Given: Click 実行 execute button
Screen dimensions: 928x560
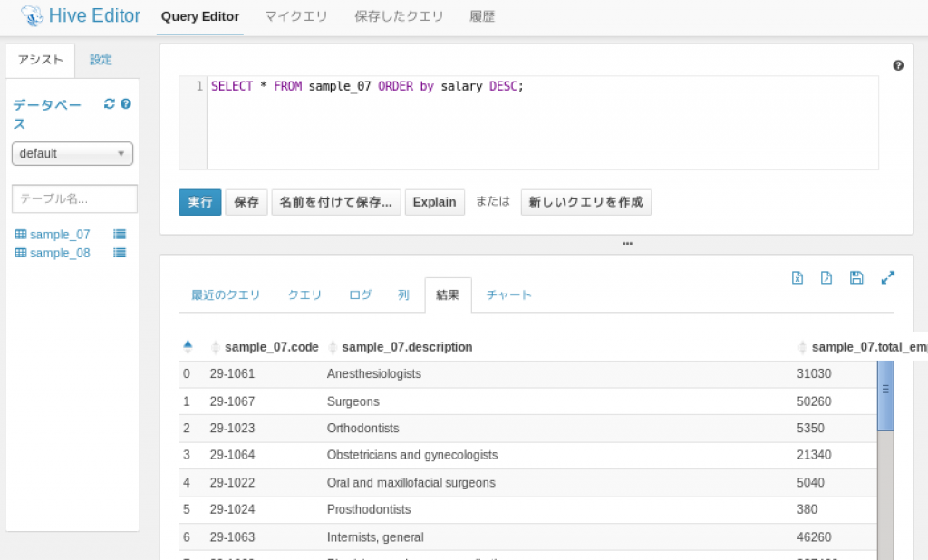Looking at the screenshot, I should (x=200, y=202).
